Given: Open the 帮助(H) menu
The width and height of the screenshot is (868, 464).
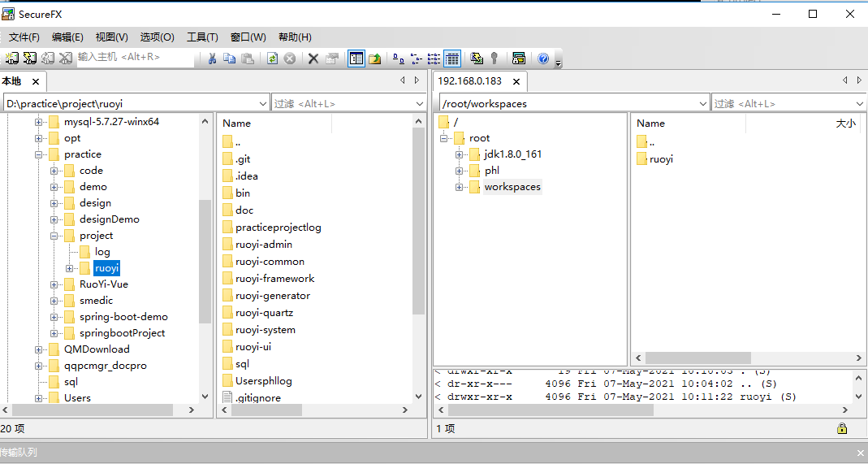Looking at the screenshot, I should pos(295,37).
